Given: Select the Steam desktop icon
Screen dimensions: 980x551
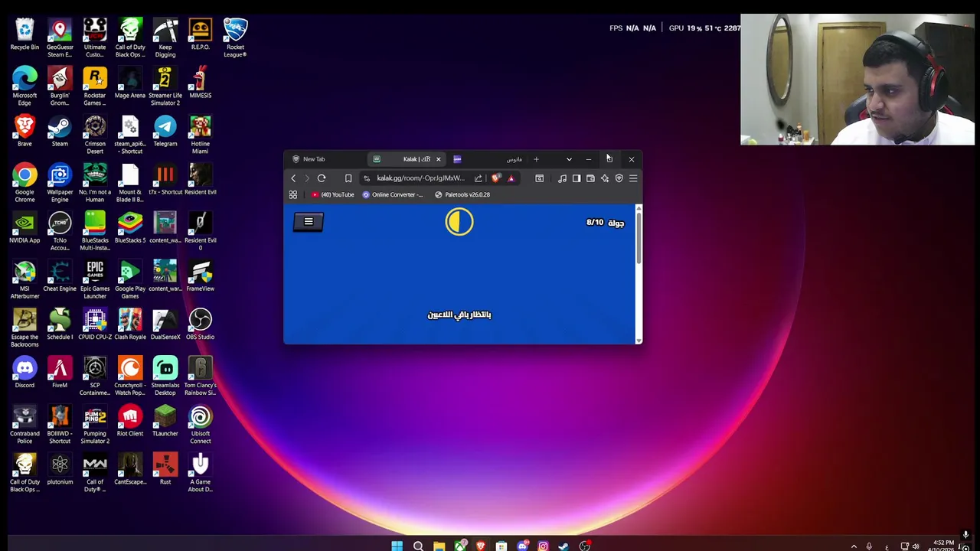Looking at the screenshot, I should click(x=60, y=132).
